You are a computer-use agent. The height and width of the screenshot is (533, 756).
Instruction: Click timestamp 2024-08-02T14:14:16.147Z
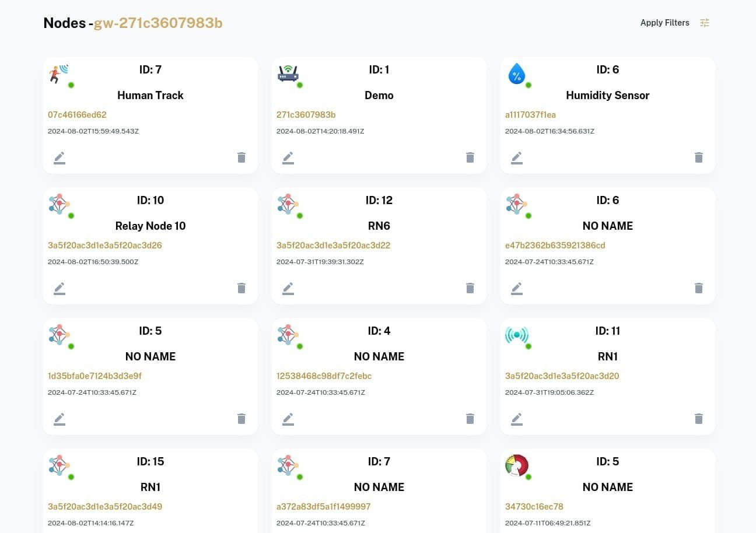click(x=91, y=523)
